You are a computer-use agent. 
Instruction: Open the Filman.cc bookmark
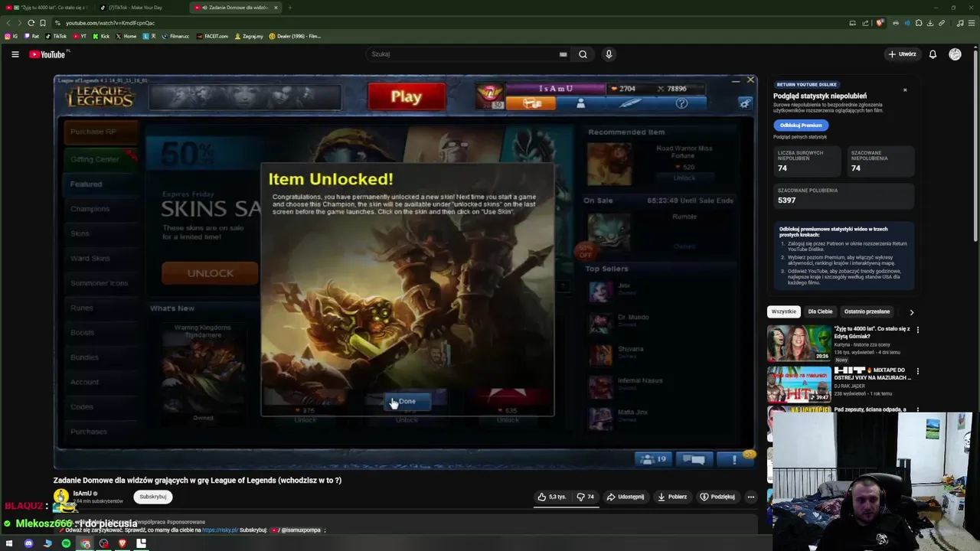(x=175, y=36)
